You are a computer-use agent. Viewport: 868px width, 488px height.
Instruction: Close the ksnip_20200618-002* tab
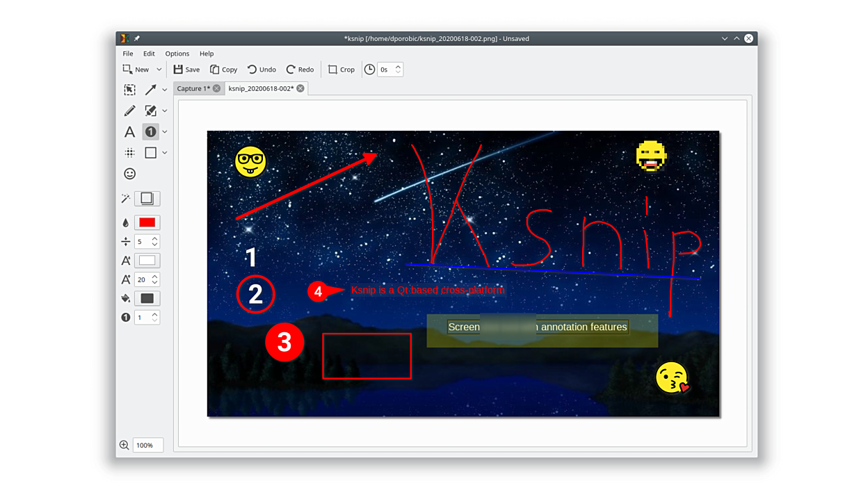coord(300,88)
